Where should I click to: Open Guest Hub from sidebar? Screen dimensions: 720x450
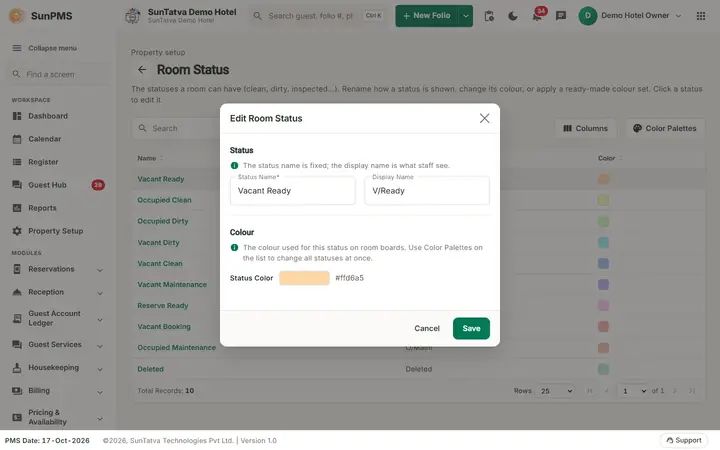[47, 185]
